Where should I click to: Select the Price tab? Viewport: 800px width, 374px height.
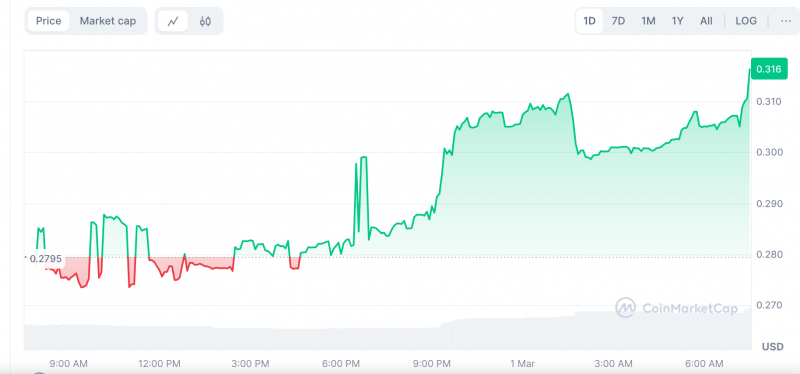tap(48, 21)
